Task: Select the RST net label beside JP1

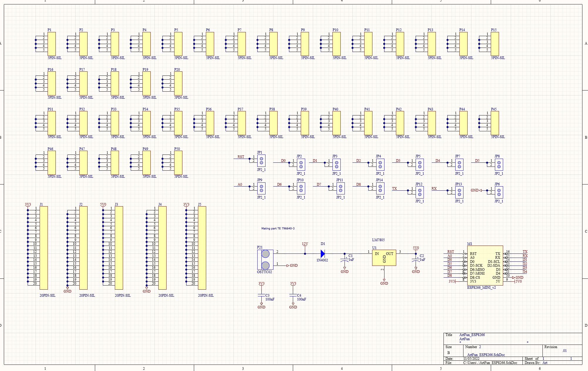Action: point(241,157)
